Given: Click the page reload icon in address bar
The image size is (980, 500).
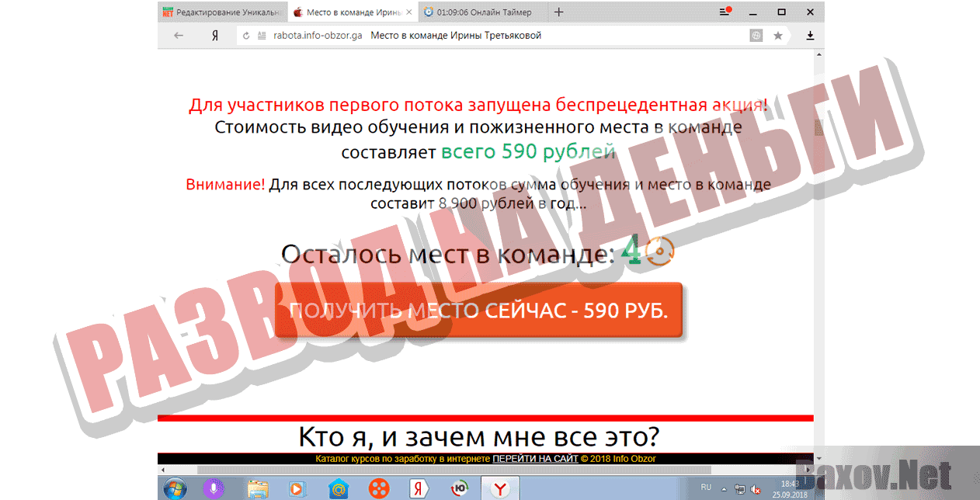Looking at the screenshot, I should pyautogui.click(x=247, y=35).
